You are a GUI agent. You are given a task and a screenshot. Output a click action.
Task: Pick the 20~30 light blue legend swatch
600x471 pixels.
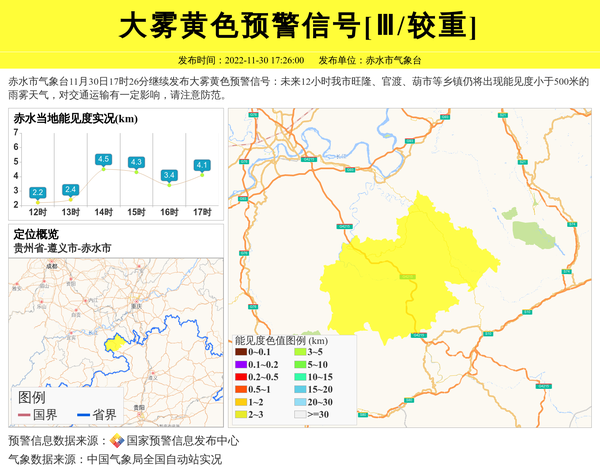[300, 401]
